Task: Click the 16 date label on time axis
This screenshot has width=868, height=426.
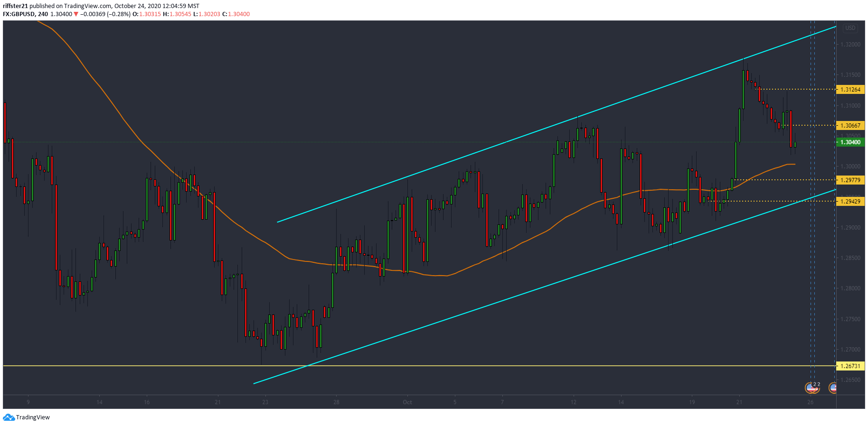Action: pos(147,402)
